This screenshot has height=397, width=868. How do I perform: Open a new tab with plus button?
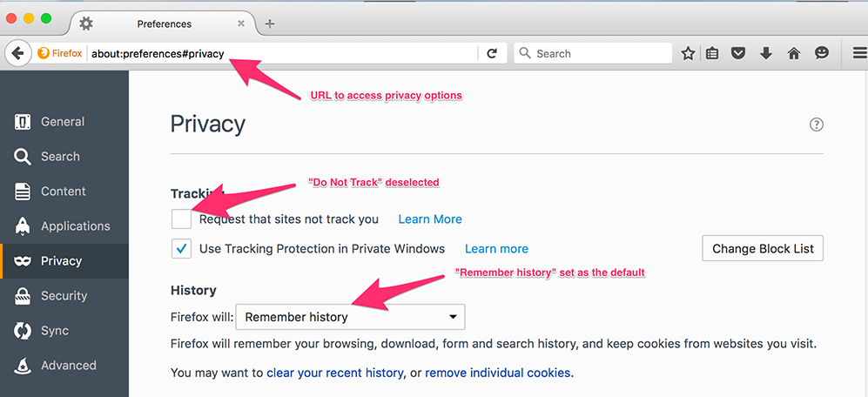click(x=270, y=24)
